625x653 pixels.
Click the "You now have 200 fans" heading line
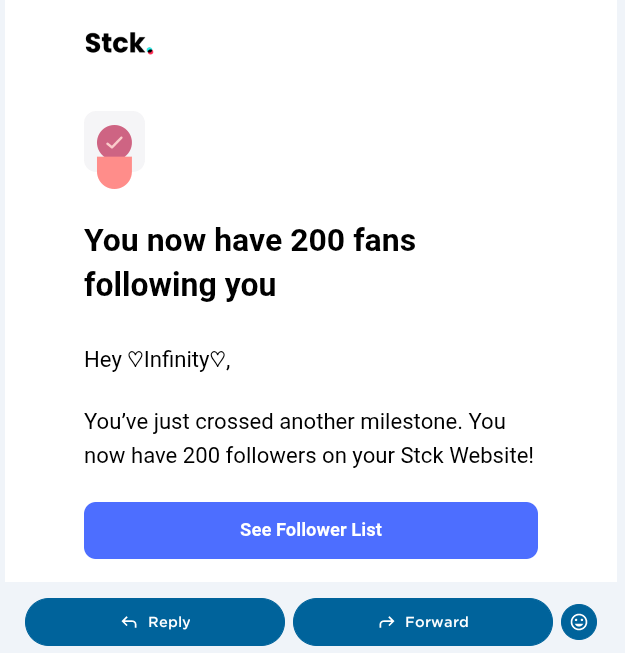(250, 240)
